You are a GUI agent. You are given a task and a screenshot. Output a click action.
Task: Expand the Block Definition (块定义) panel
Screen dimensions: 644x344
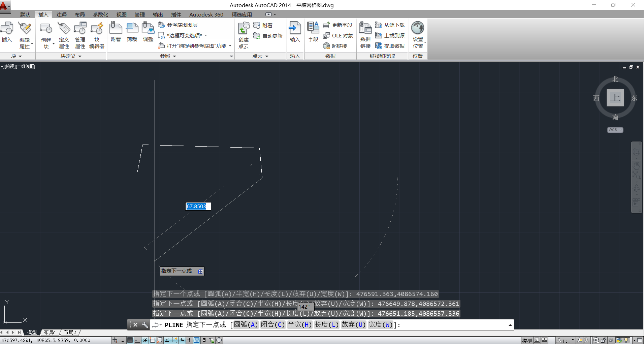71,56
